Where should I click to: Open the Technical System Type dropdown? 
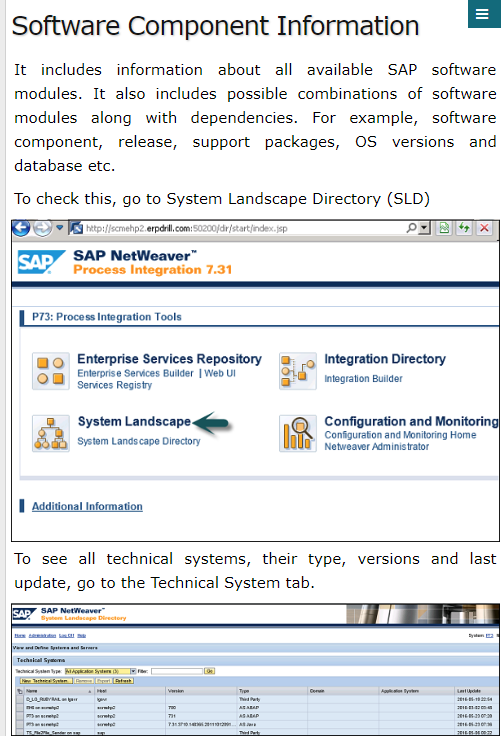133,671
